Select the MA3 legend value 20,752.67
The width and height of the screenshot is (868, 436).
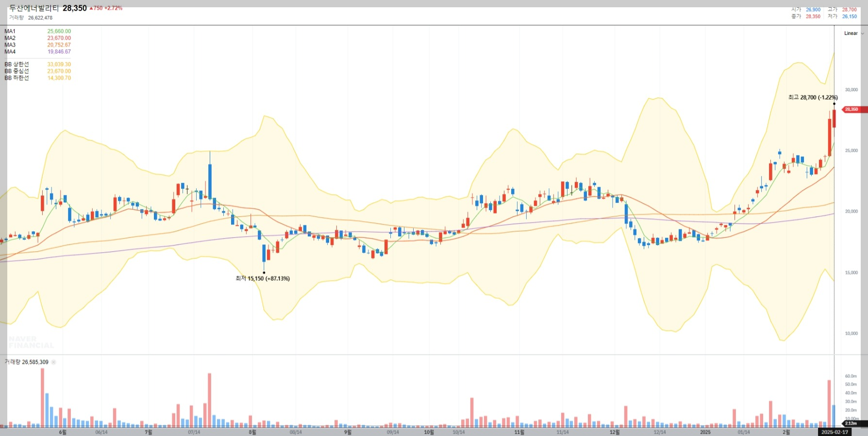point(59,45)
